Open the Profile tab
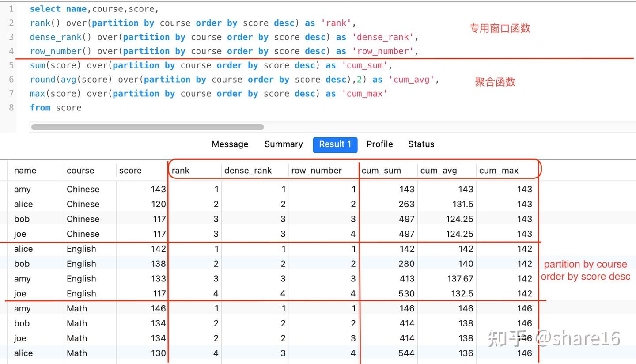The image size is (636, 364). pyautogui.click(x=379, y=144)
